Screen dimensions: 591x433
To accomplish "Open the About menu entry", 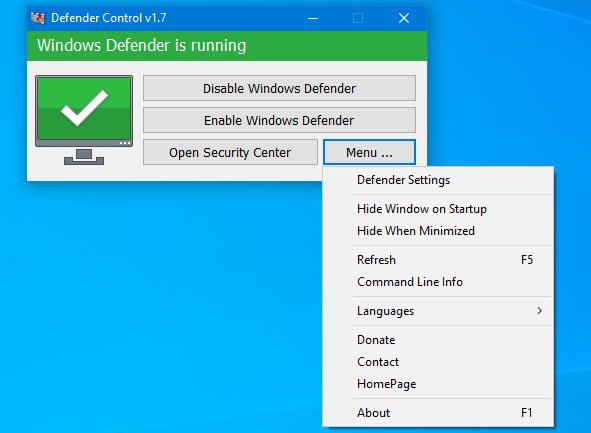I will tap(438, 413).
